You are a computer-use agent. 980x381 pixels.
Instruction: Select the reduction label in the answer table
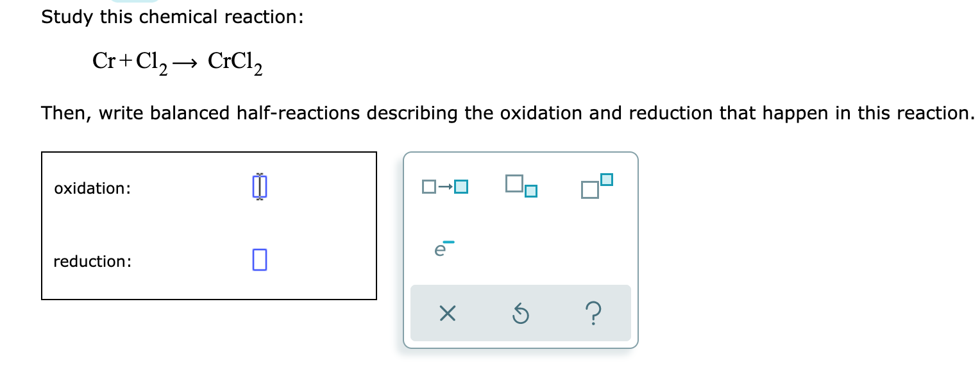93,261
